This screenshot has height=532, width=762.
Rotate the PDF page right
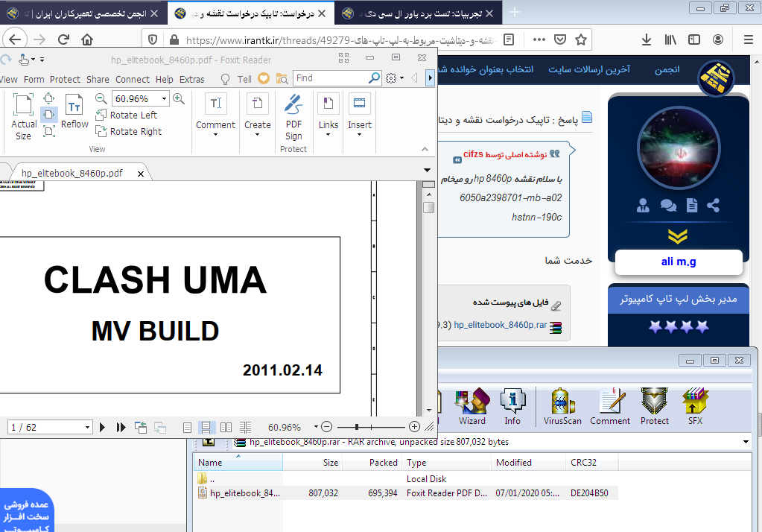point(129,132)
